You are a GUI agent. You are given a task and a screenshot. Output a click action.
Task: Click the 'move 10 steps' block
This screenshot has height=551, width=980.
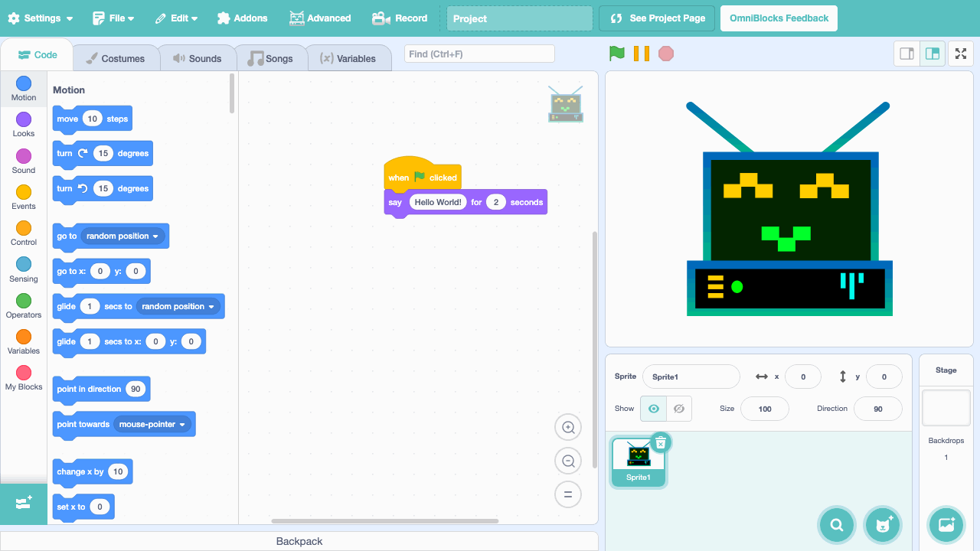point(93,119)
